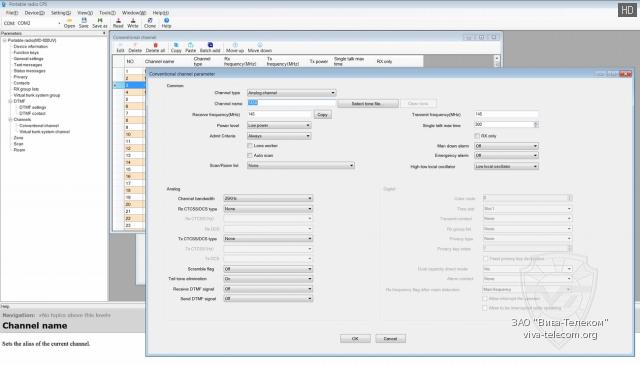Click the Conventional channel list scrollbar
Image resolution: width=640 pixels, height=365 pixels.
497,61
